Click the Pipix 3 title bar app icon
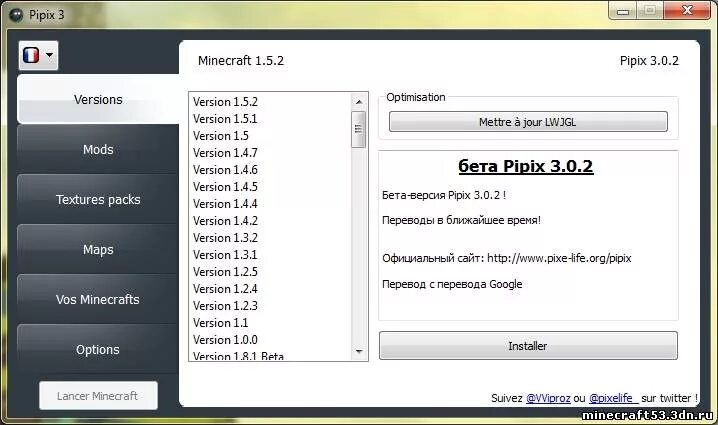The width and height of the screenshot is (718, 425). tap(16, 15)
